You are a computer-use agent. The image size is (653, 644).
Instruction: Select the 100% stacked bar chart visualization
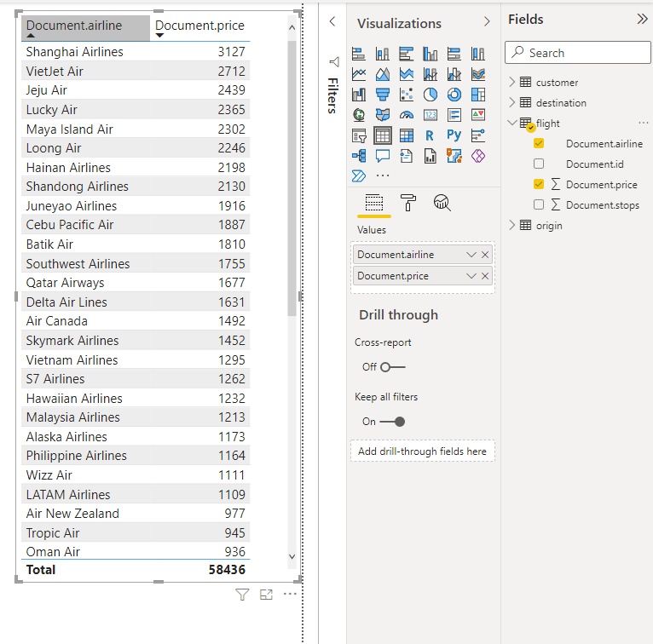pos(454,54)
